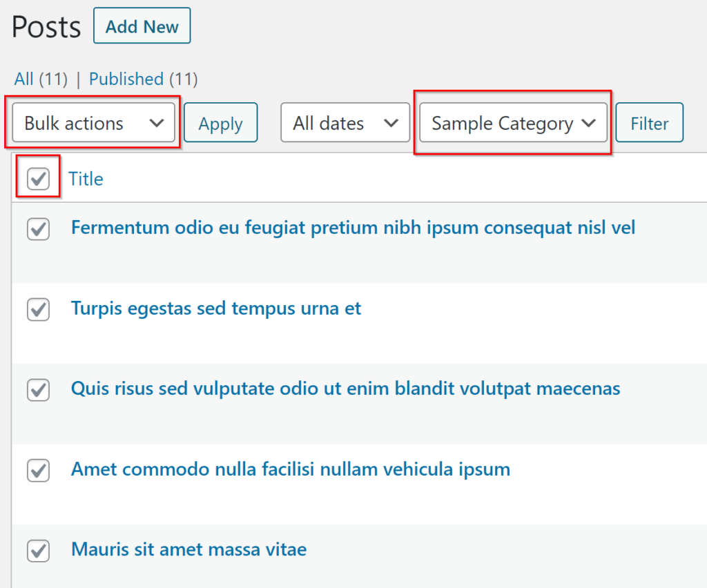Deselect the Mauris sit amet post checkbox
707x588 pixels.
[x=38, y=551]
